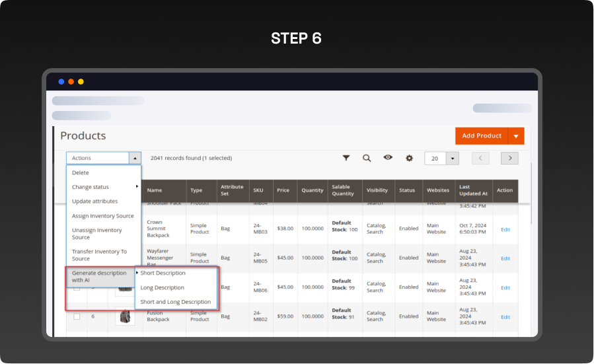Toggle the checkbox in the 24-MB06 row
The width and height of the screenshot is (594, 364).
77,288
